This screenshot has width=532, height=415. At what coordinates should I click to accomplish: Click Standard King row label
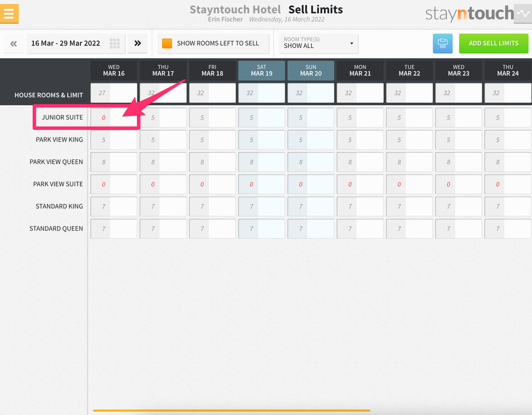click(x=59, y=206)
